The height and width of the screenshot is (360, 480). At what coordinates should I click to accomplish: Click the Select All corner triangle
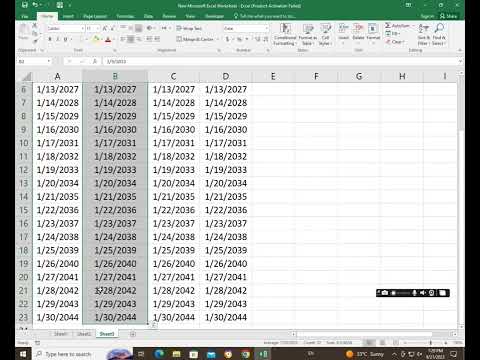[26, 77]
